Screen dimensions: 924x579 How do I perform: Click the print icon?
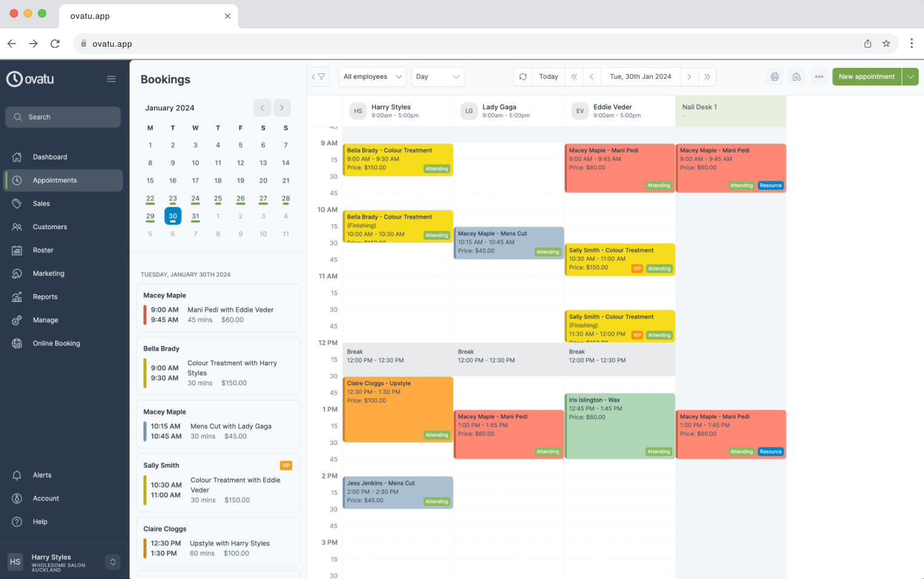(x=775, y=77)
